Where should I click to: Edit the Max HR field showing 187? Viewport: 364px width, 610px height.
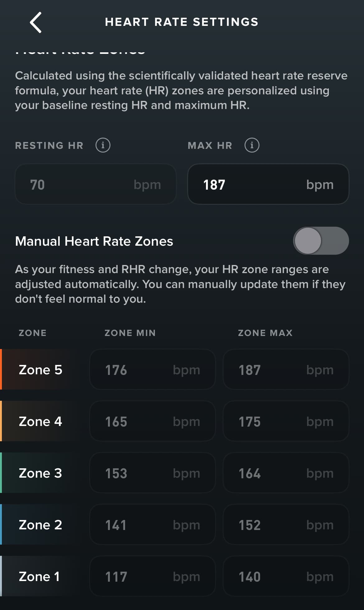pyautogui.click(x=268, y=184)
